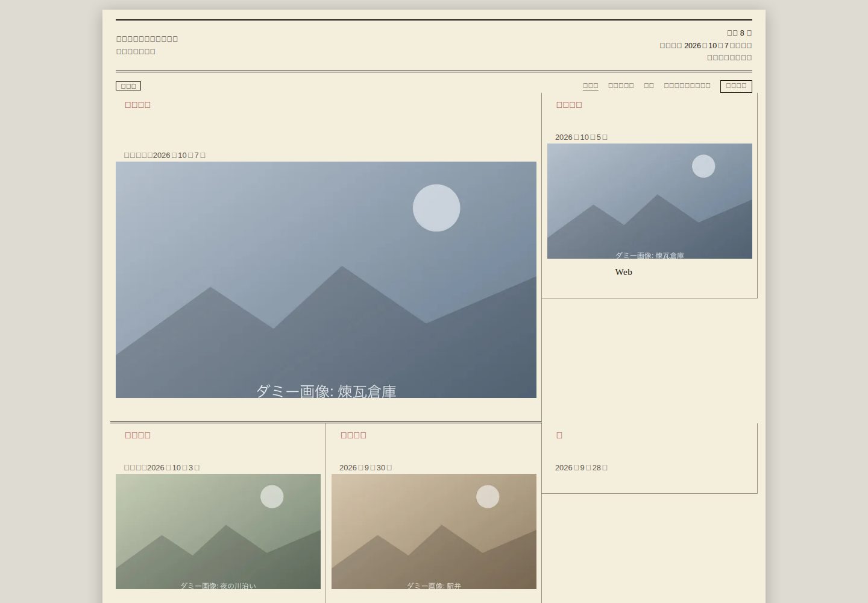
Task: Open the brown 駅弁 article image
Action: pos(434,531)
